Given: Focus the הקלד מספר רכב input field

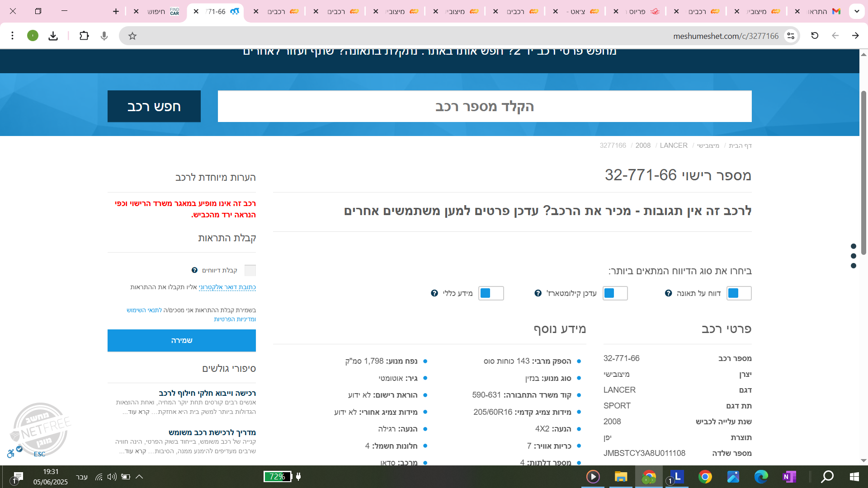Looking at the screenshot, I should pyautogui.click(x=485, y=106).
